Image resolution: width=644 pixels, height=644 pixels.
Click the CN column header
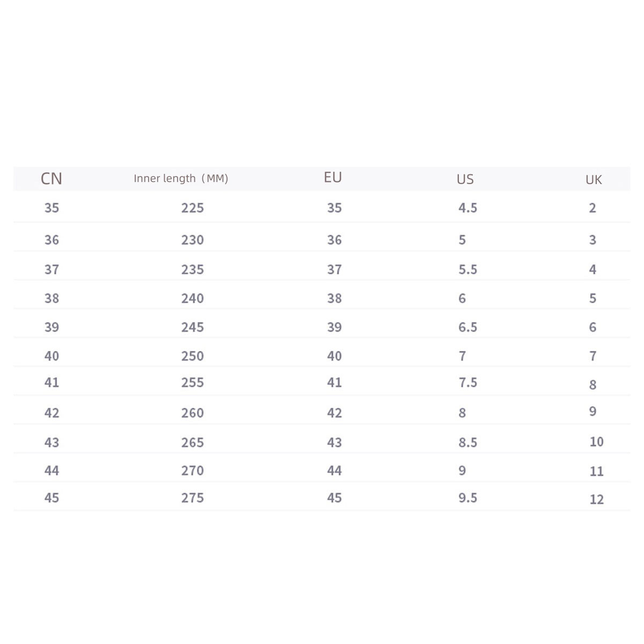[x=52, y=179]
